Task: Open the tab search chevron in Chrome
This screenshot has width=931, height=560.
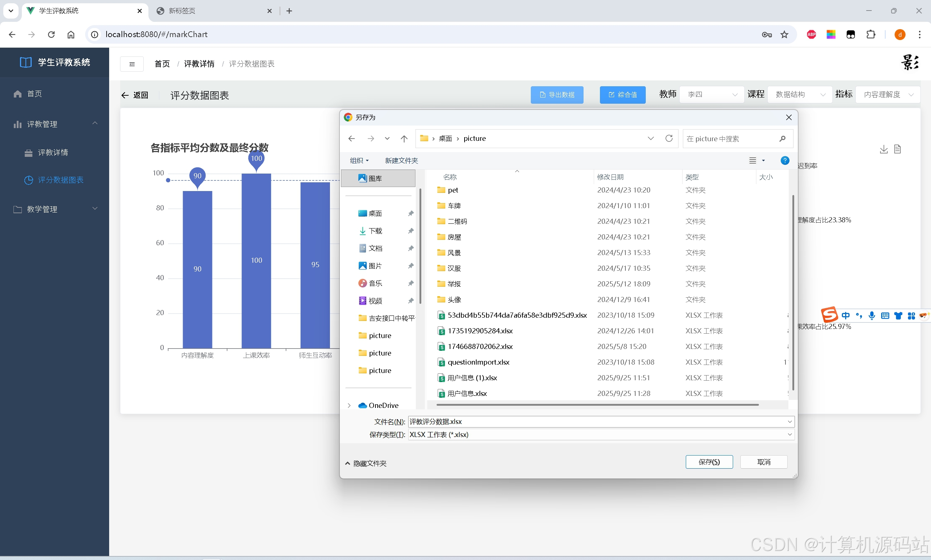Action: [x=11, y=11]
